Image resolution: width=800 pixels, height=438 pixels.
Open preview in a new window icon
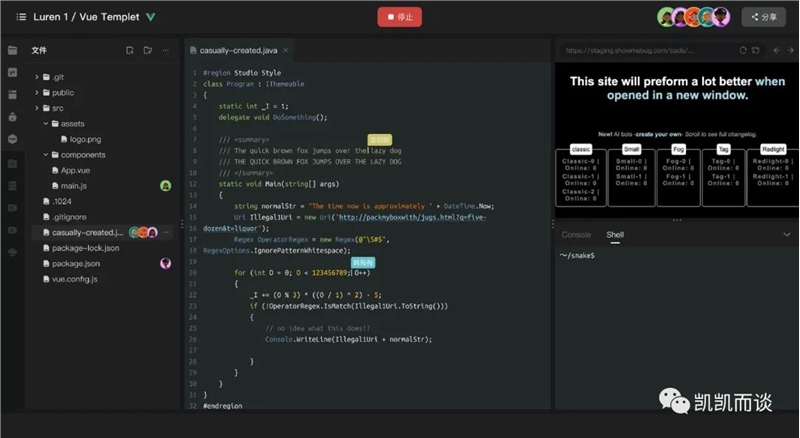pos(756,50)
